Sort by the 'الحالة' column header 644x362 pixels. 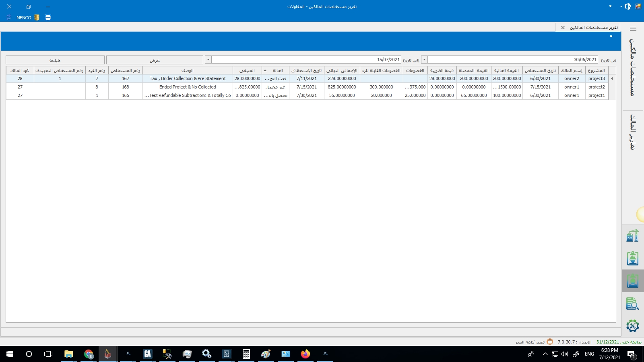pyautogui.click(x=275, y=70)
